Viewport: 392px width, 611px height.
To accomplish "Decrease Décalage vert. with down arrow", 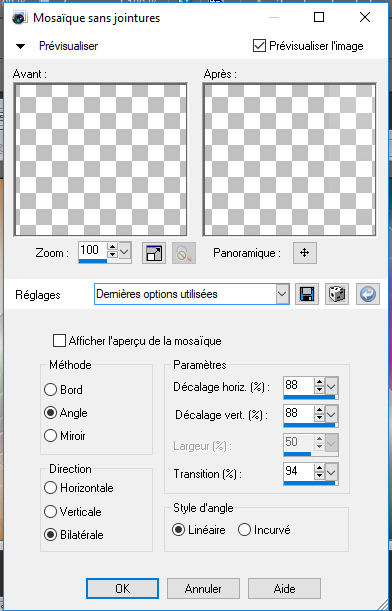I will pos(320,418).
